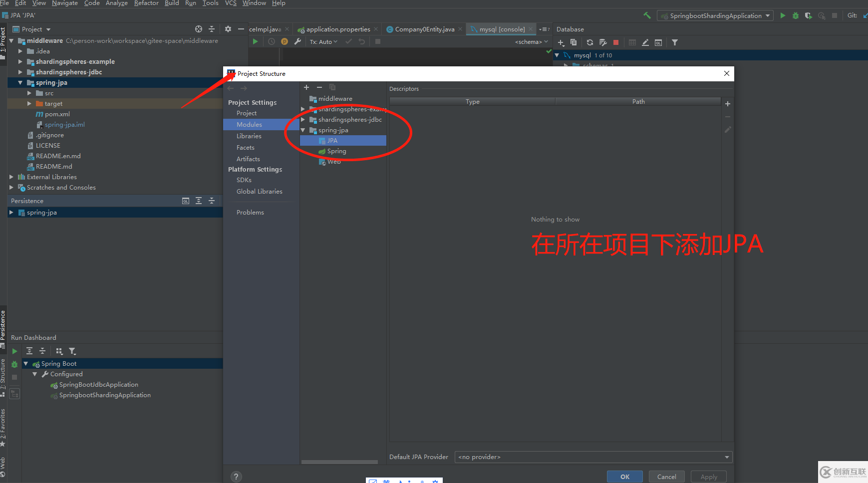Viewport: 868px width, 483px height.
Task: Select SpringBootJdbcApplication in Run Dashboard
Action: [99, 385]
